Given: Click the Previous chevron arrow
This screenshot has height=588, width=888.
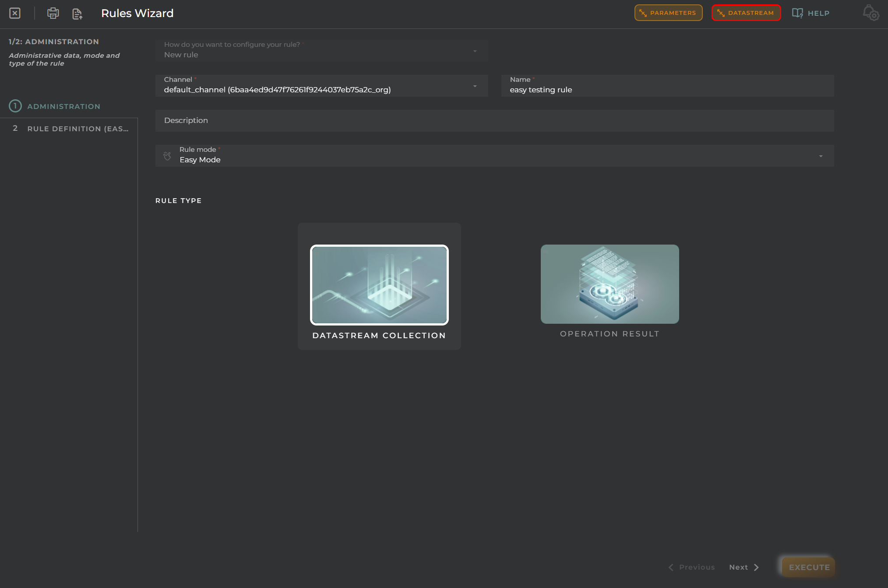Looking at the screenshot, I should 671,567.
